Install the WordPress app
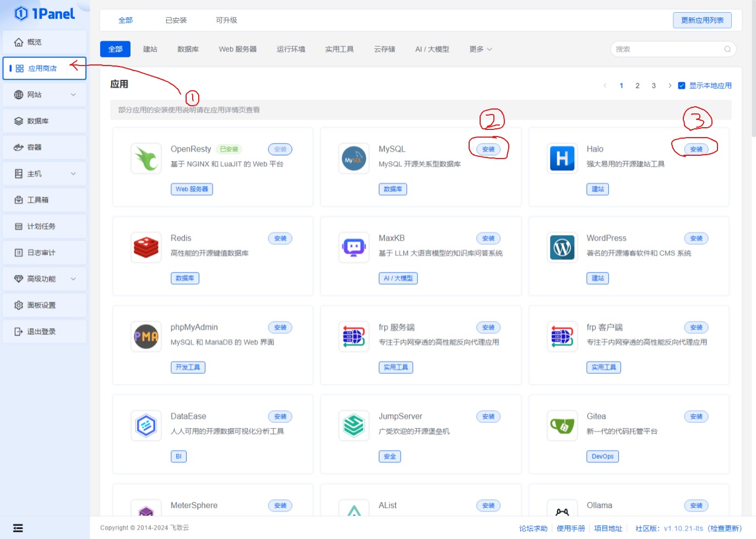The image size is (756, 539). [x=697, y=238]
